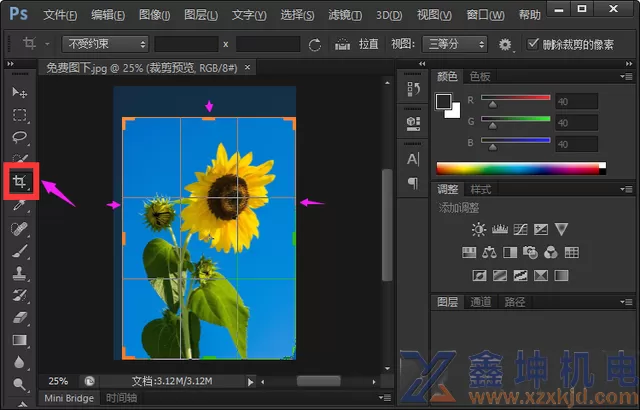
Task: Add a Vibrance adjustment triangle icon
Action: coord(561,229)
